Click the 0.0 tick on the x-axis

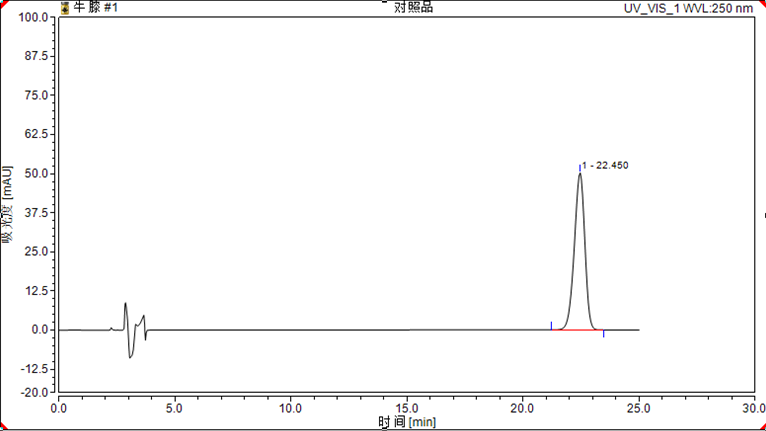(59, 408)
